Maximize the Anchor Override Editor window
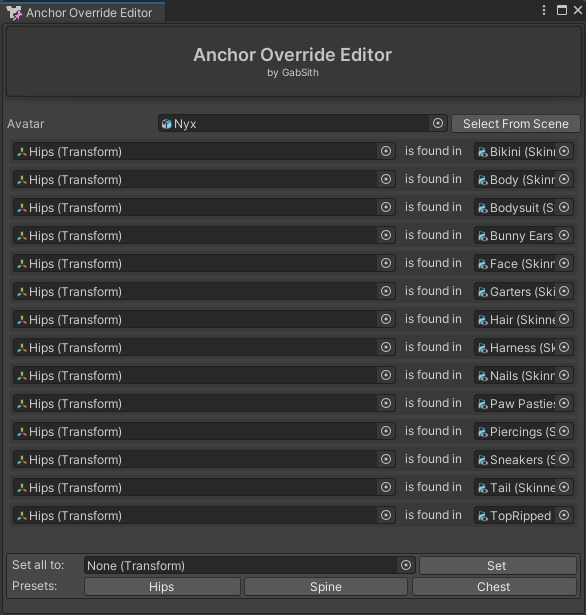The height and width of the screenshot is (615, 586). pos(562,10)
